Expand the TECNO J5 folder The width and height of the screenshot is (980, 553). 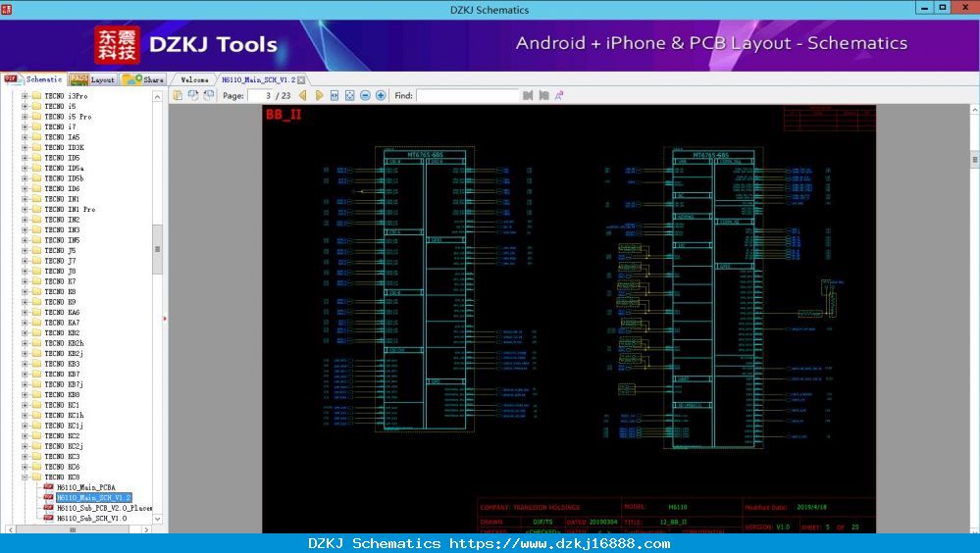pyautogui.click(x=25, y=251)
